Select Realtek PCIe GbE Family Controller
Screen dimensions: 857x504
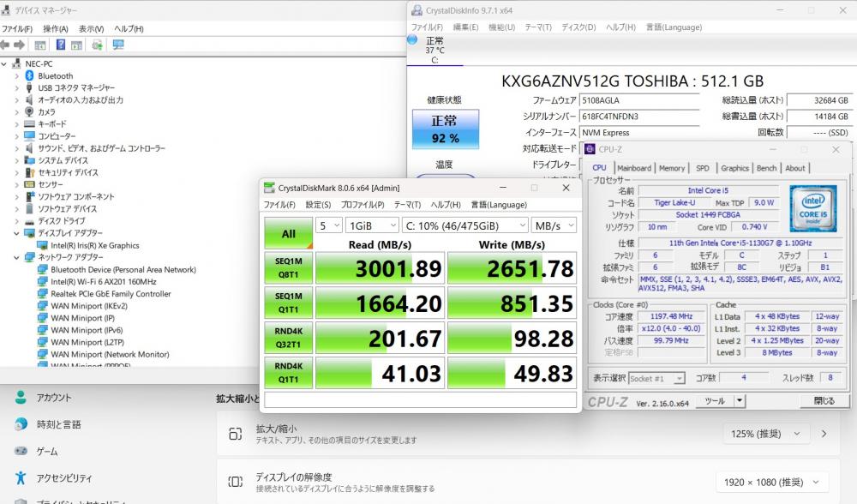tap(111, 293)
